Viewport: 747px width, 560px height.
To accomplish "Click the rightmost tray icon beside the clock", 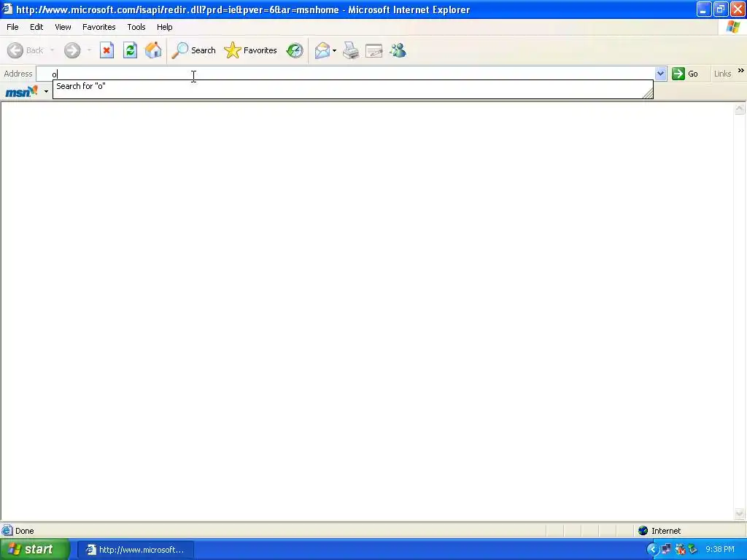I will click(693, 549).
